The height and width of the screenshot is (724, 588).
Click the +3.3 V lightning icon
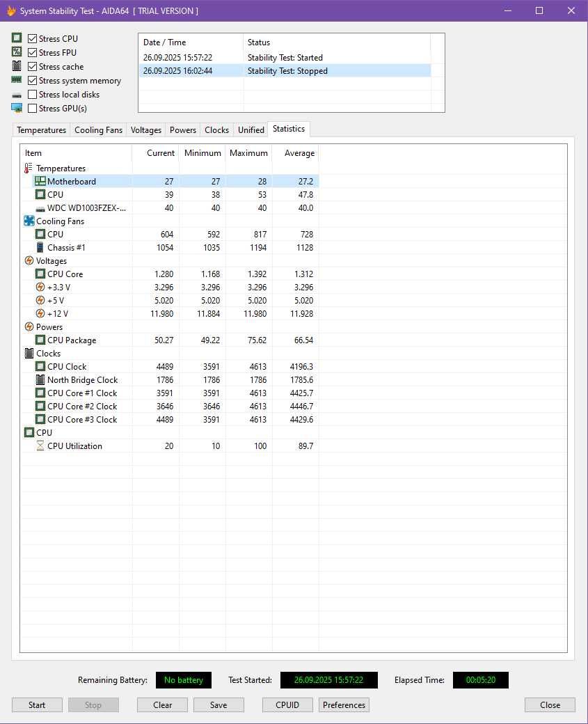(x=40, y=288)
